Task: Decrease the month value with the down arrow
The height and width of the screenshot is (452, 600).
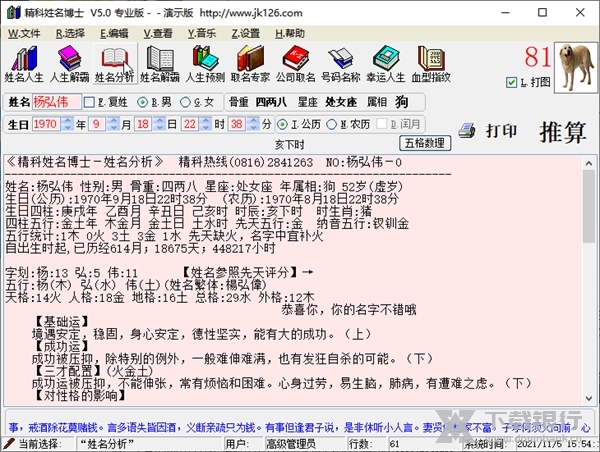Action: pyautogui.click(x=113, y=127)
